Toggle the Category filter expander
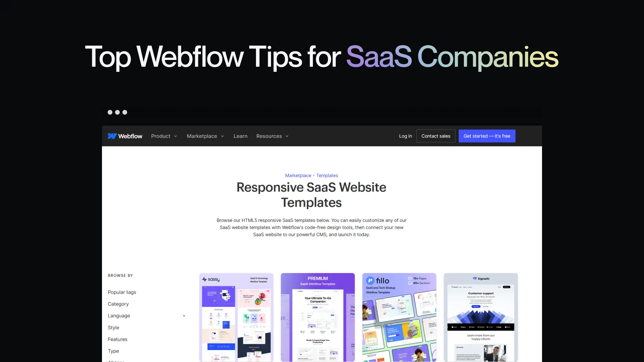The width and height of the screenshot is (644, 362). click(x=118, y=304)
